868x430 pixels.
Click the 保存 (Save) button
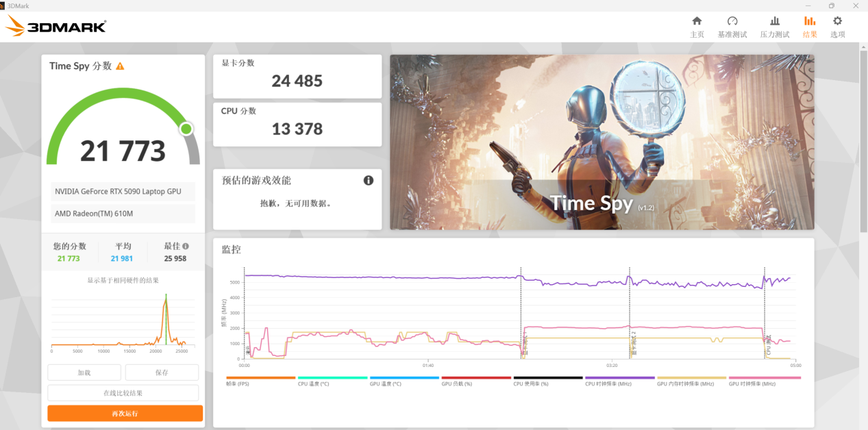tap(162, 372)
